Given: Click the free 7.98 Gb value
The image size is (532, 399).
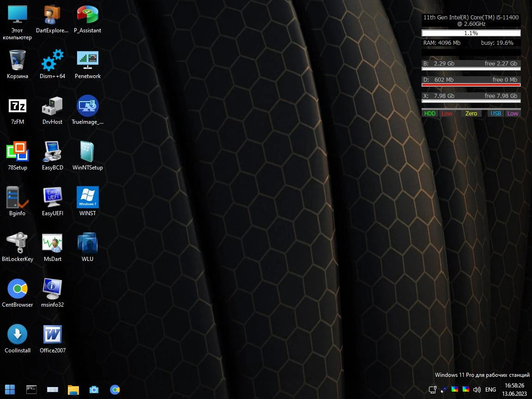Looking at the screenshot, I should tap(501, 96).
